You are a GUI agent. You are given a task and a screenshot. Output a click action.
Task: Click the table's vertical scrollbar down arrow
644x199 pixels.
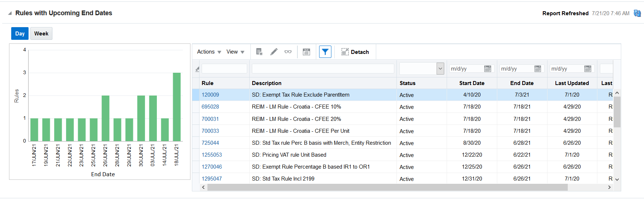tap(617, 179)
